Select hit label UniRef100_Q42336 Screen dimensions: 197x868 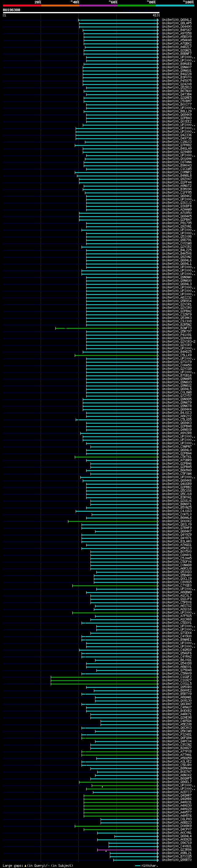176,135
